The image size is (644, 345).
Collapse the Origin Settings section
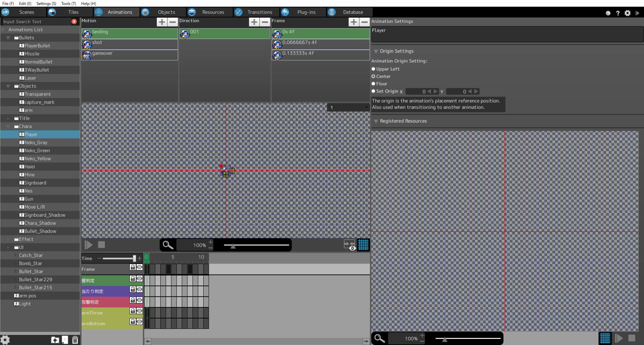point(376,51)
